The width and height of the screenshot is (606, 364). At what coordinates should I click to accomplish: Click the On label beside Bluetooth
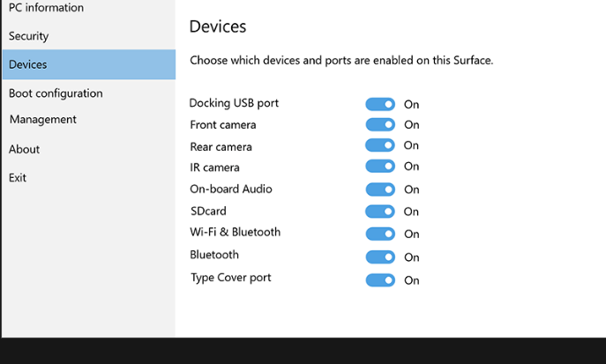click(x=412, y=257)
